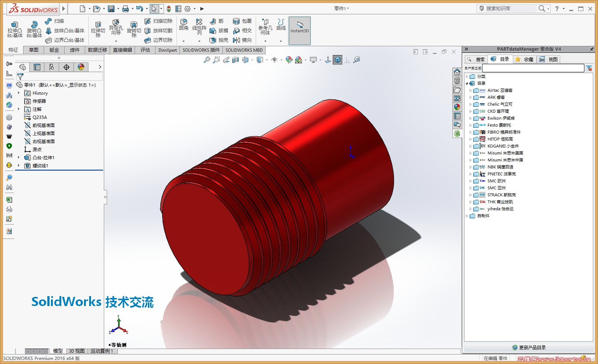Click the 视图 button in PARTdataManager
Screen dimensions: 598x364
(x=549, y=59)
